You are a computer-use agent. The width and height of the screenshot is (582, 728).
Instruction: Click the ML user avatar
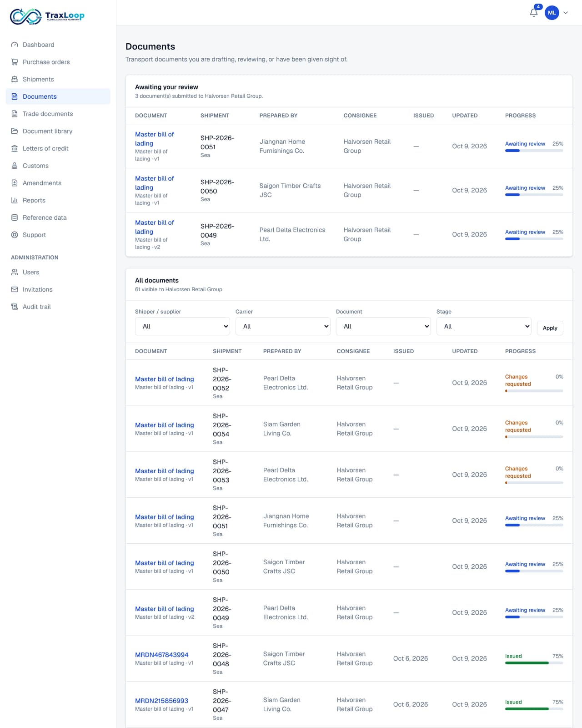point(552,13)
